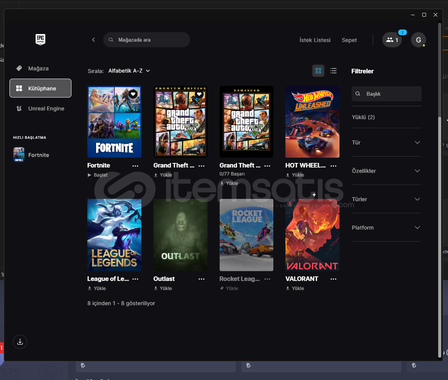This screenshot has height=380, width=448.
Task: Toggle favorite heart on Fortnite cover
Action: point(133,94)
